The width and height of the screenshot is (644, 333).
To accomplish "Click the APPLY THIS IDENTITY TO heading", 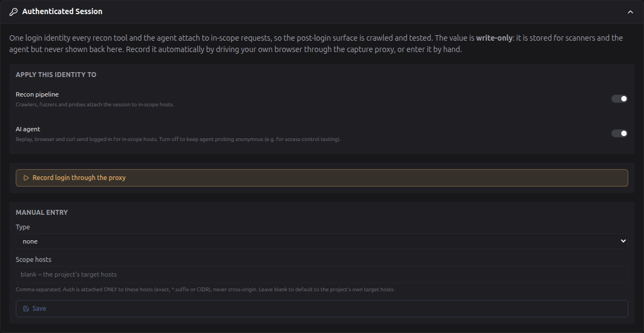I will click(x=56, y=75).
